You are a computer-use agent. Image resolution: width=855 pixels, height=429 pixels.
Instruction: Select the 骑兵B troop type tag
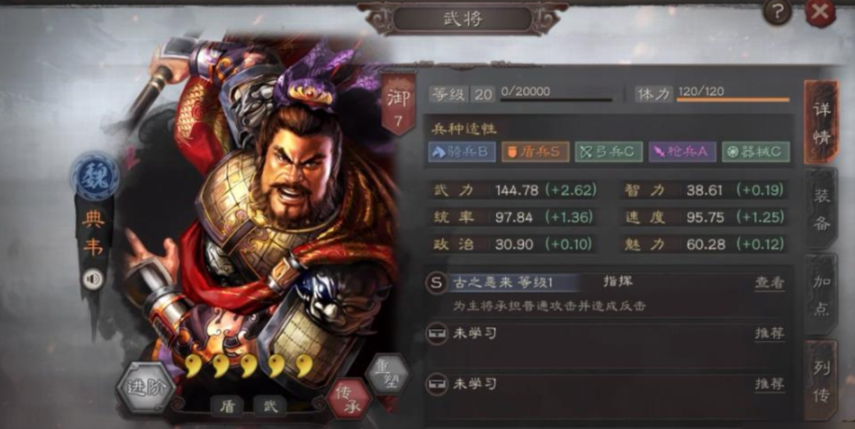point(462,152)
